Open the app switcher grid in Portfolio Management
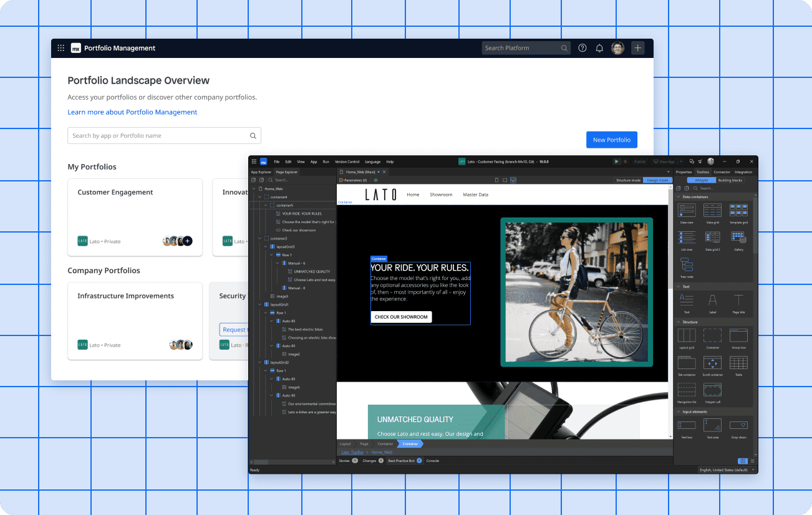The image size is (812, 515). coord(60,48)
